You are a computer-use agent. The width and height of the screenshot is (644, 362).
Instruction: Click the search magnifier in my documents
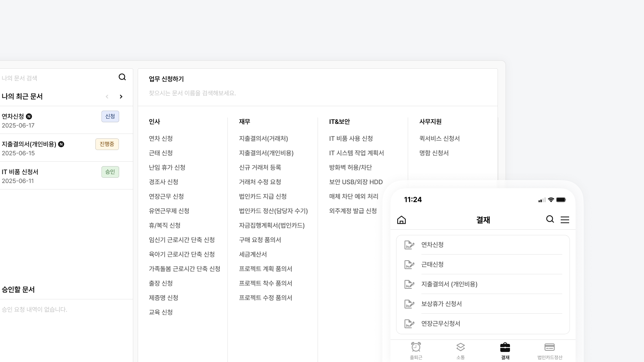pos(122,77)
